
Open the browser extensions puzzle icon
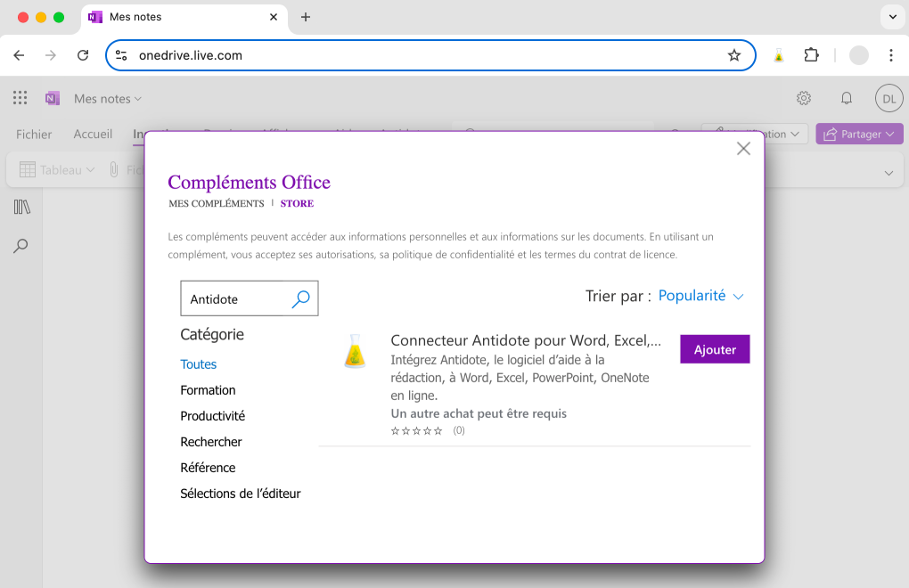click(x=811, y=55)
